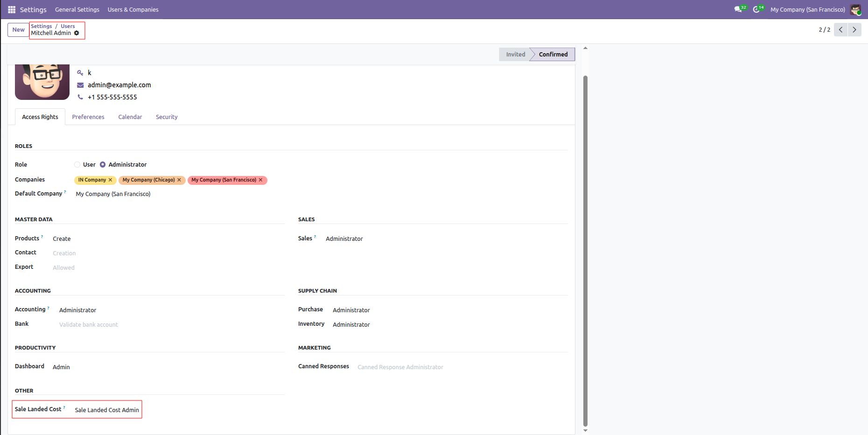
Task: Click the Default Company help question mark
Action: tap(65, 192)
